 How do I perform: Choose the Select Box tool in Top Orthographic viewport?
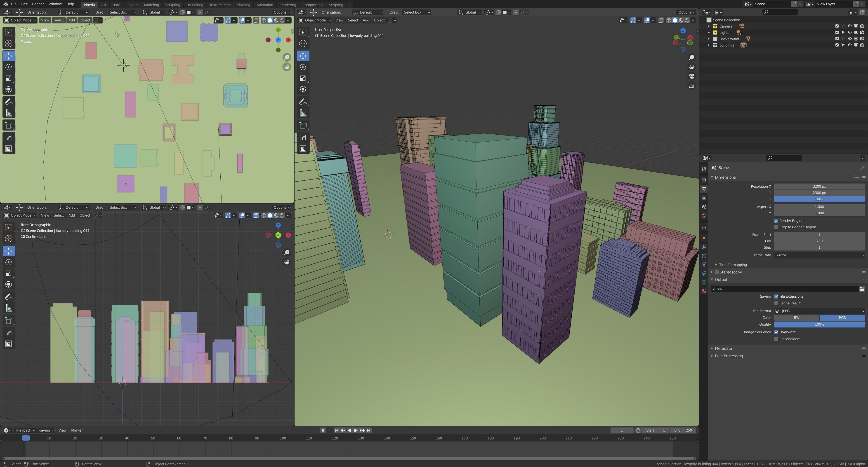(9, 32)
